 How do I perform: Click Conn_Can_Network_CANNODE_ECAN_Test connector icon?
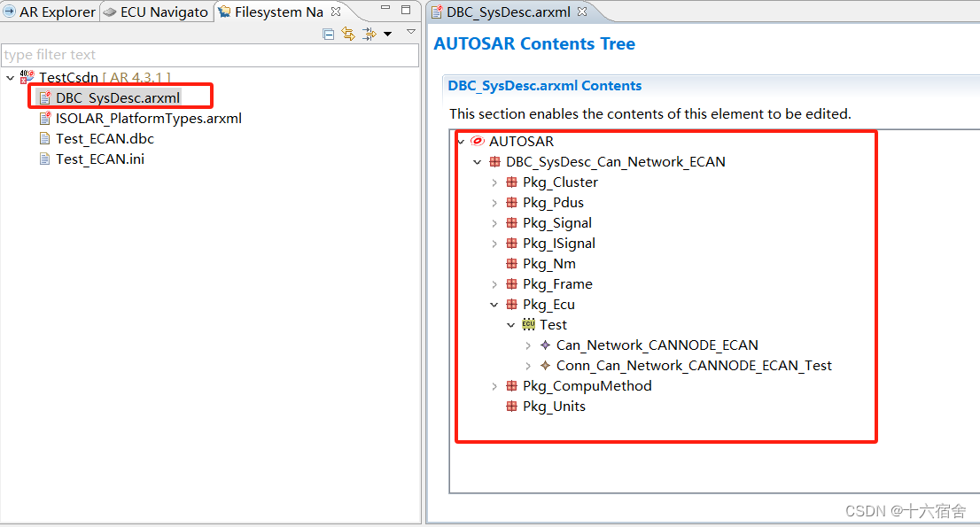pos(545,365)
